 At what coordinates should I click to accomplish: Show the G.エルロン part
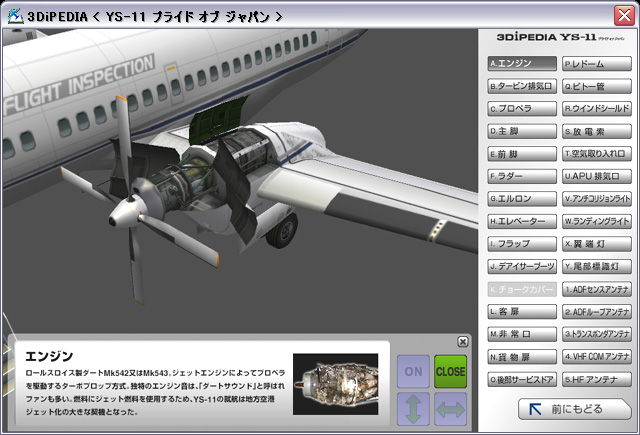[x=522, y=199]
